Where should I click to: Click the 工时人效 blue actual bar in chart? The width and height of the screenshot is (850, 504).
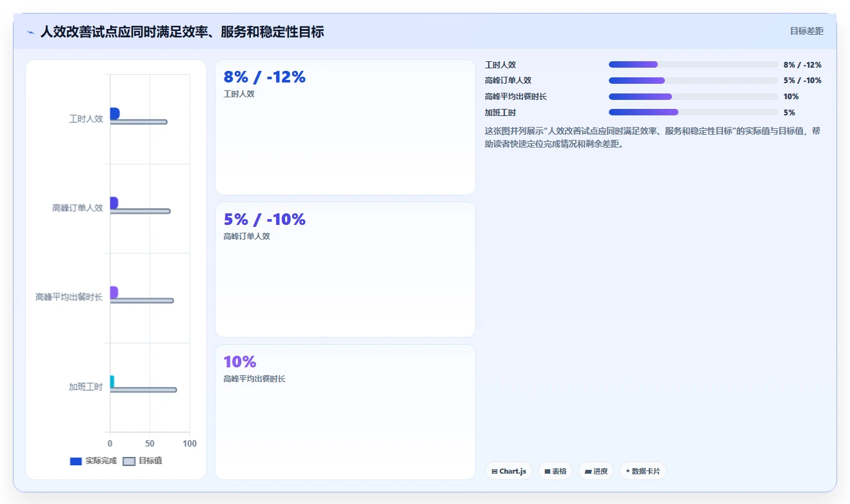pyautogui.click(x=115, y=113)
